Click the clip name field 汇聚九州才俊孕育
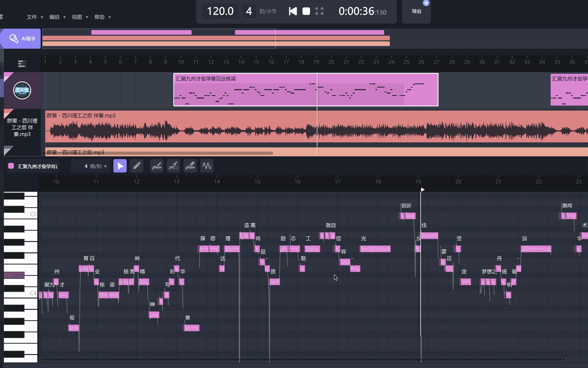The image size is (588, 368). [x=38, y=166]
